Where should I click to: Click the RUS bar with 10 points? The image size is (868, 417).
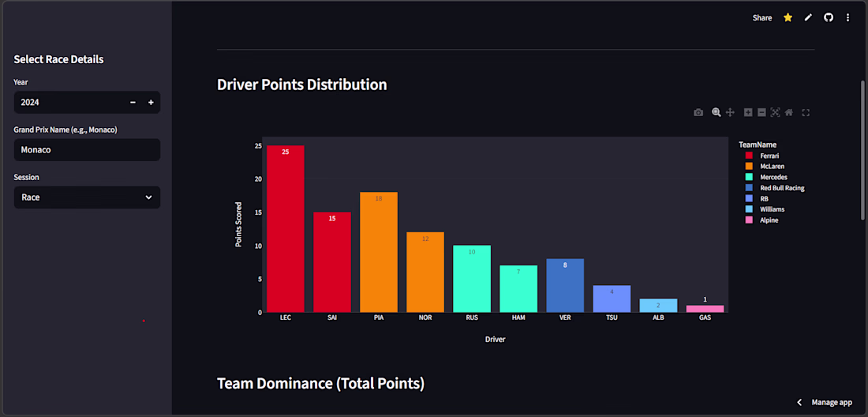[x=472, y=279]
